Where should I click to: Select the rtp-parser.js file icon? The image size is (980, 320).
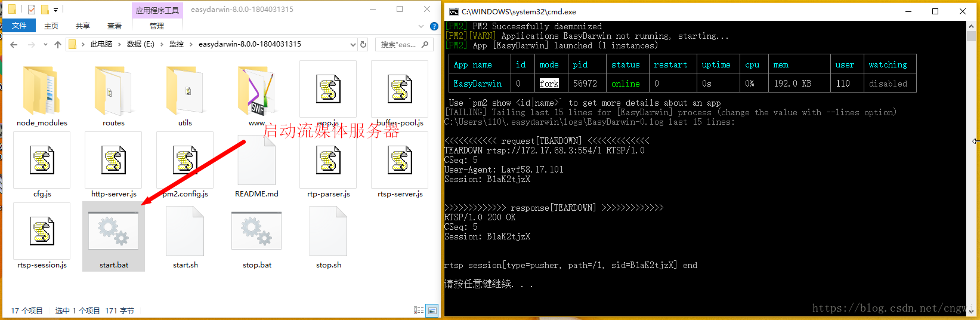[x=328, y=160]
